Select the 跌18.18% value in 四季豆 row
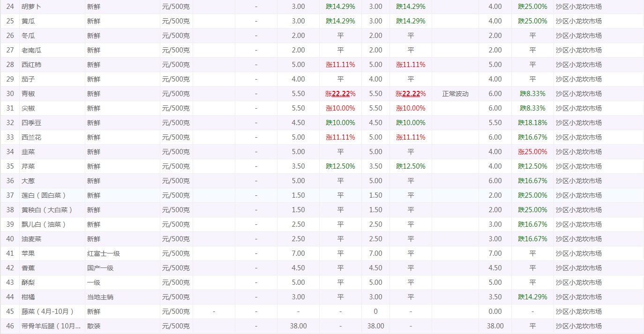This screenshot has height=334, width=644. [532, 123]
